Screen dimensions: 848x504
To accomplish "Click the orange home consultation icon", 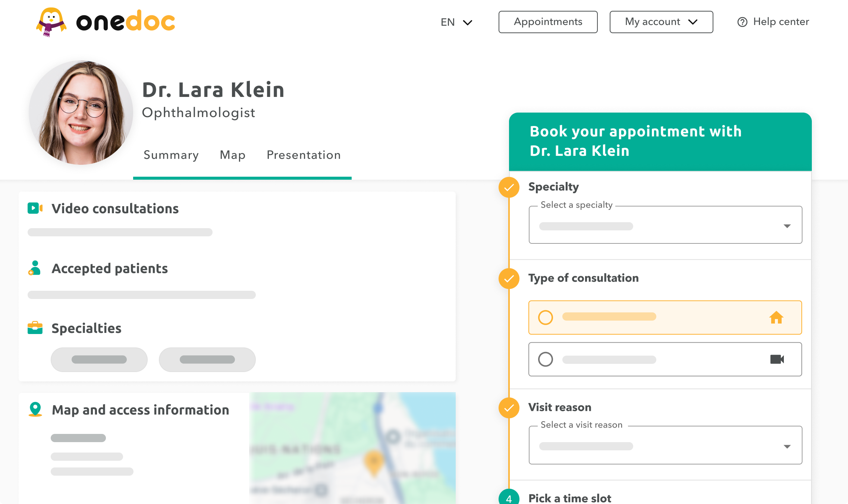I will tap(776, 318).
